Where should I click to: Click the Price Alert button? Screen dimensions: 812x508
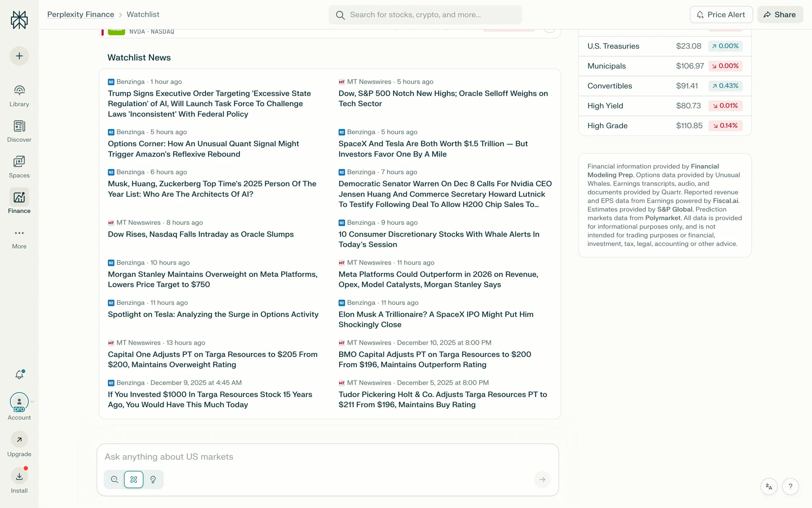[721, 14]
